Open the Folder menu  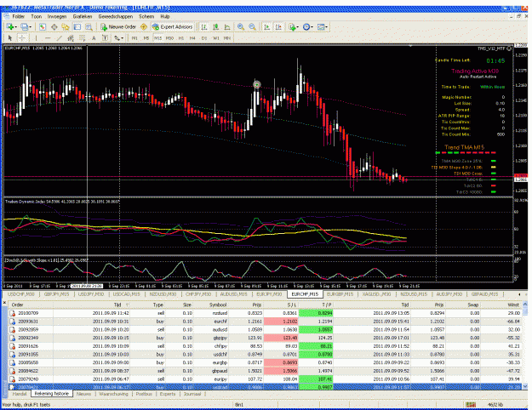point(19,16)
